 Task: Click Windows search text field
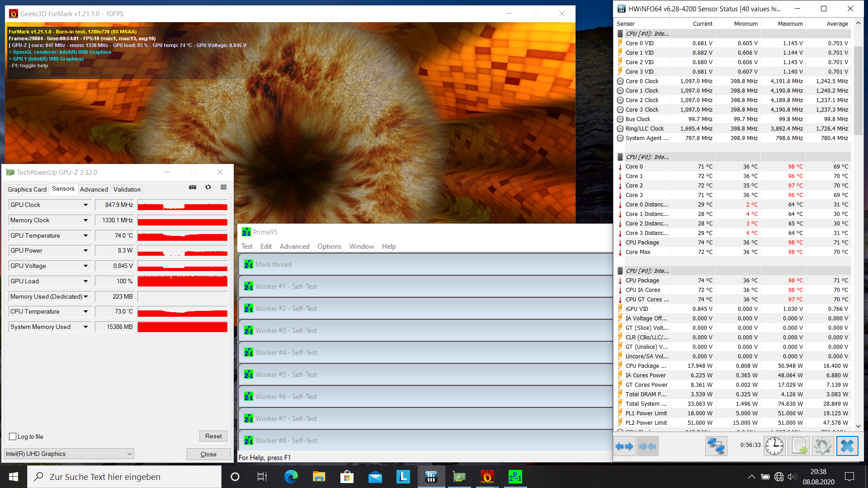click(x=124, y=477)
